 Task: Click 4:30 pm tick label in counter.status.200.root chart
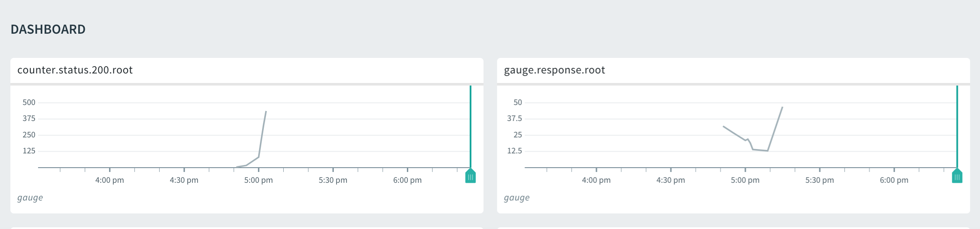[x=184, y=180]
